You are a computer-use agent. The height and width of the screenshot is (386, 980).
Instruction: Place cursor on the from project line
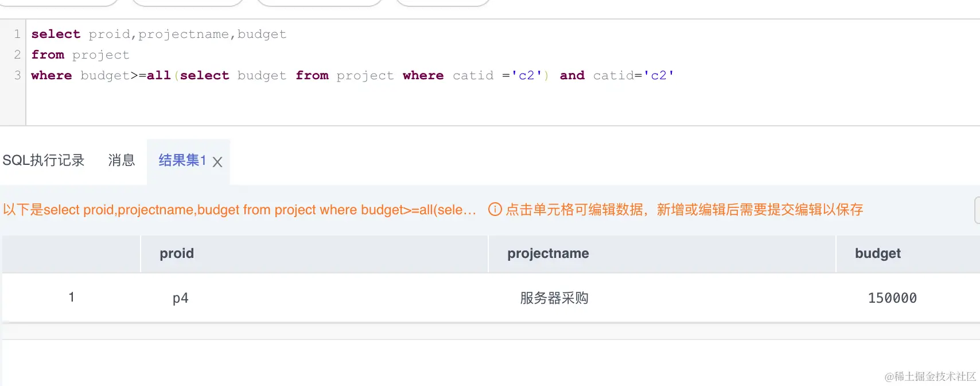[80, 55]
